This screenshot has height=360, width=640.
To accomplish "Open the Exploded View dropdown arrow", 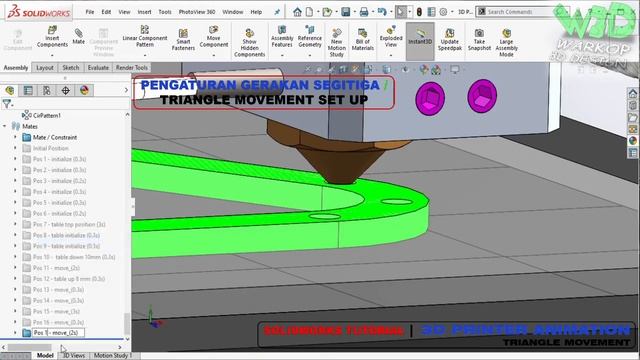I will 391,55.
